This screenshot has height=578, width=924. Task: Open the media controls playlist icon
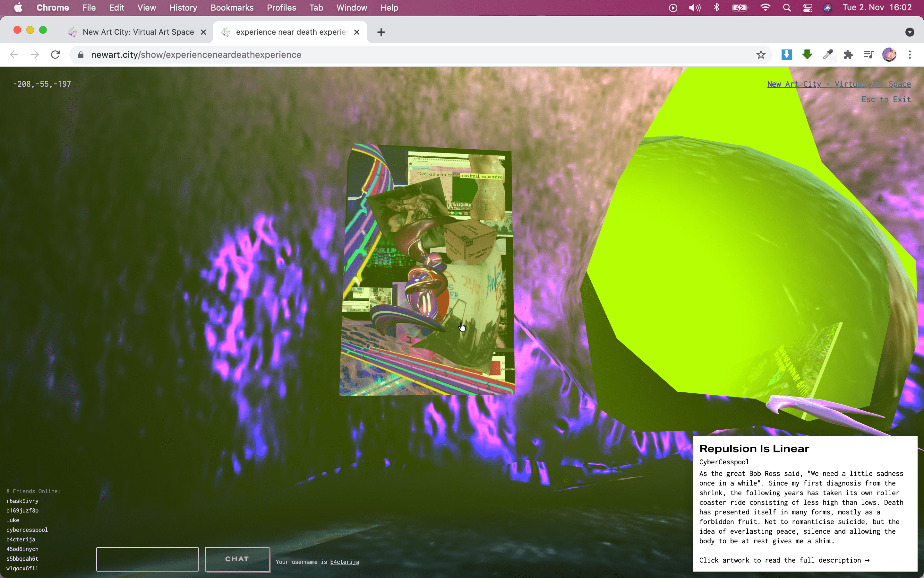click(868, 55)
